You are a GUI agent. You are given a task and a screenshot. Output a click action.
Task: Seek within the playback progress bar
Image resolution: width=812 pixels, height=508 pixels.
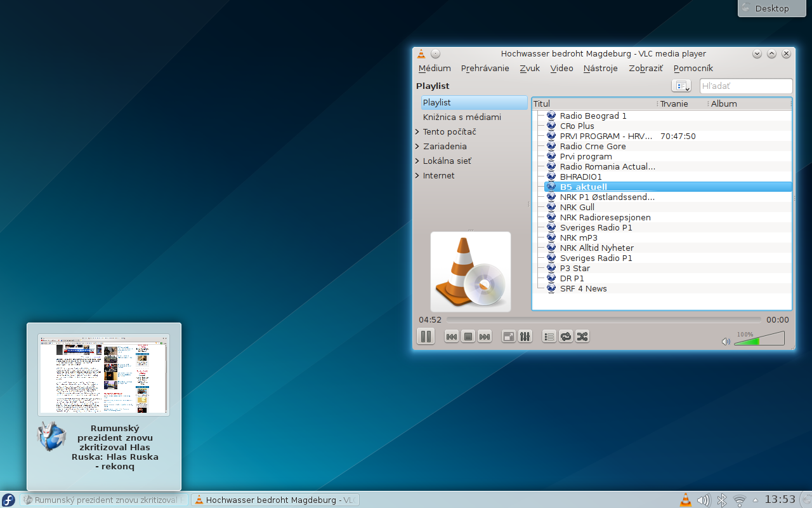coord(603,320)
